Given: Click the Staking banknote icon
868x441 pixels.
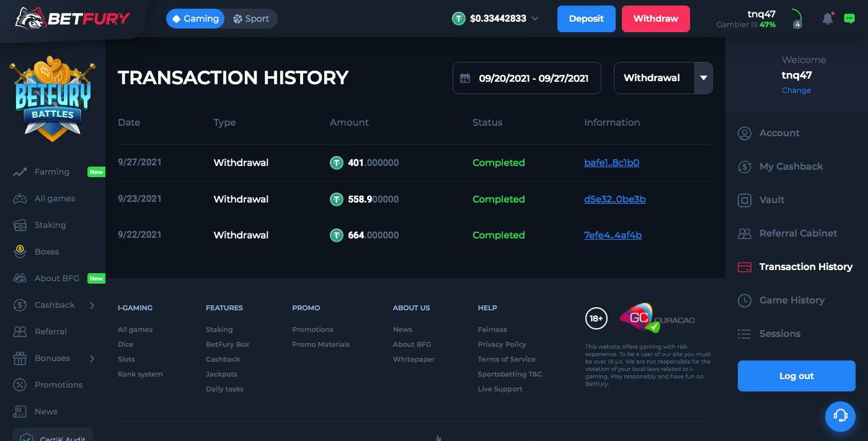Looking at the screenshot, I should point(20,225).
